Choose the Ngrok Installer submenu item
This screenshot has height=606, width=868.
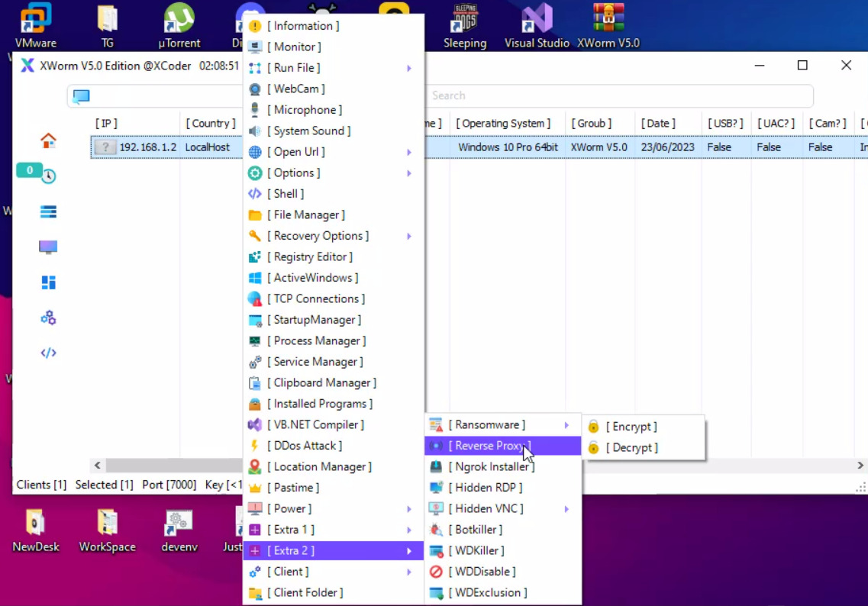click(x=502, y=466)
